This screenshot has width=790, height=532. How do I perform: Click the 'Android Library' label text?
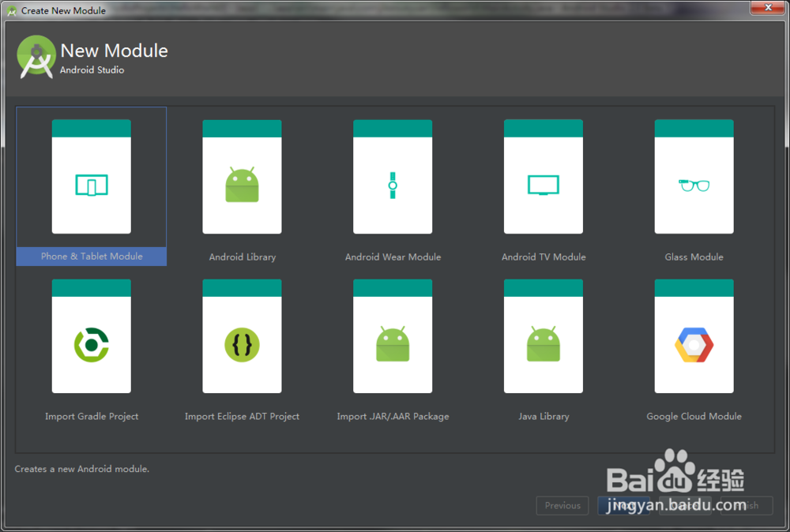243,257
